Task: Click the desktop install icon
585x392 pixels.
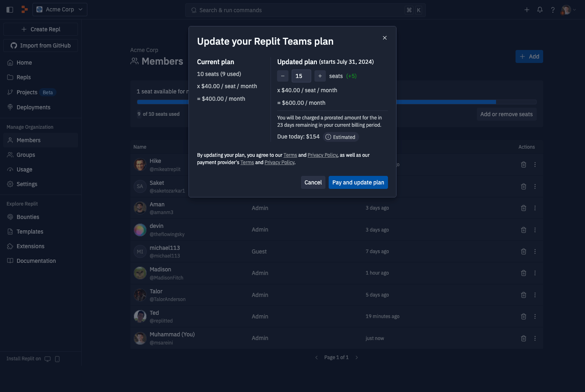Action: click(x=48, y=359)
